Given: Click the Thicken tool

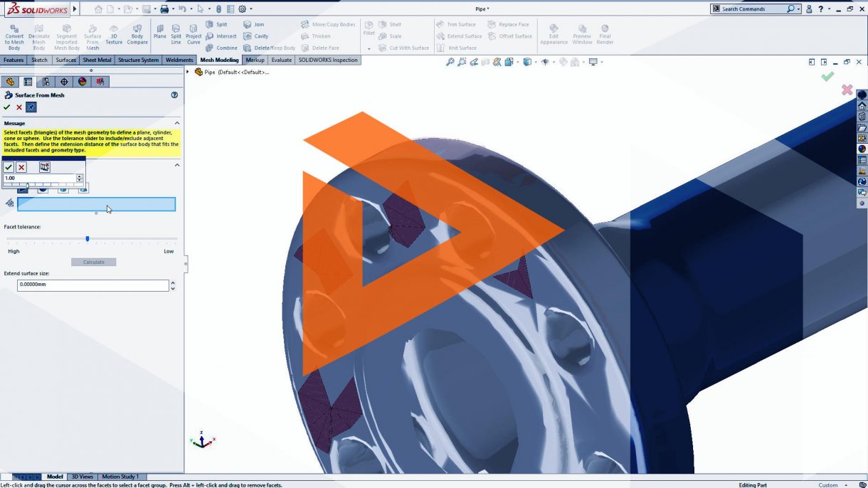Looking at the screenshot, I should point(316,36).
